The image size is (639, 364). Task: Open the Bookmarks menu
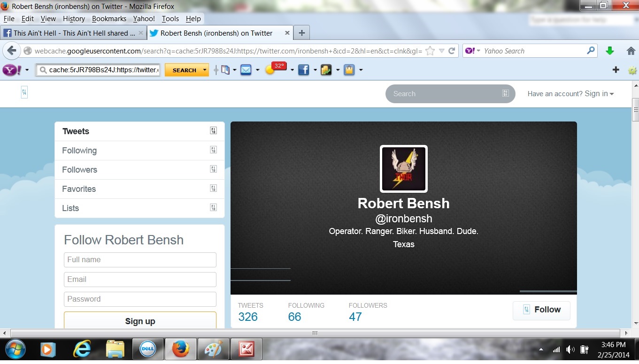click(109, 19)
